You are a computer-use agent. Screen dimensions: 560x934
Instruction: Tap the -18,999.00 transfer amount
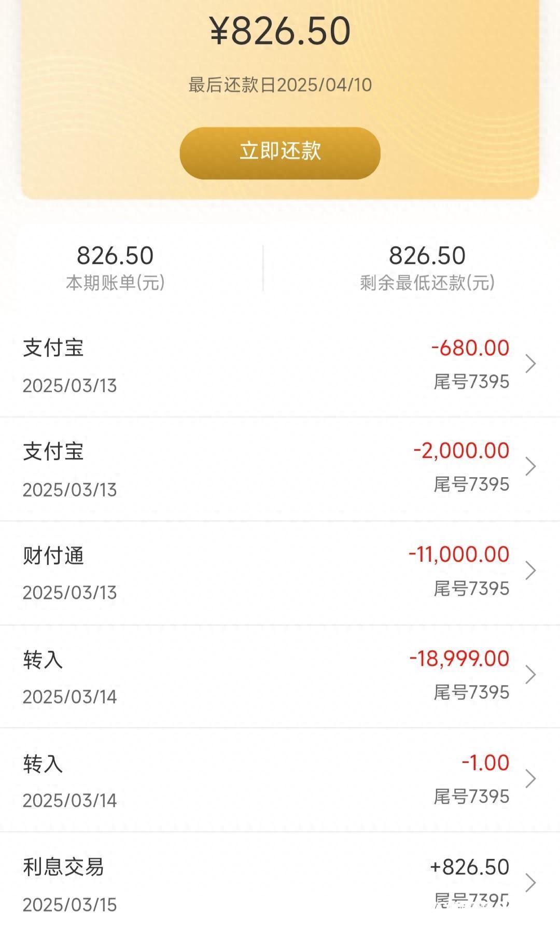coord(459,659)
